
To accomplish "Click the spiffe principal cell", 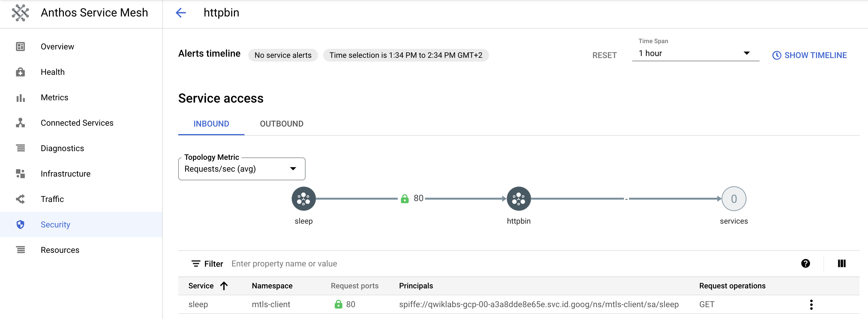I will click(x=539, y=305).
